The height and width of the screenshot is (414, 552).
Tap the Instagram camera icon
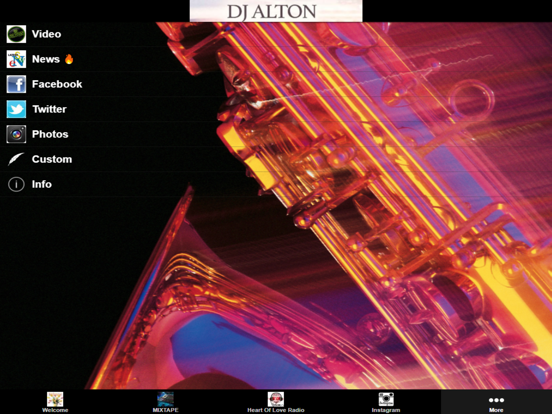[386, 399]
